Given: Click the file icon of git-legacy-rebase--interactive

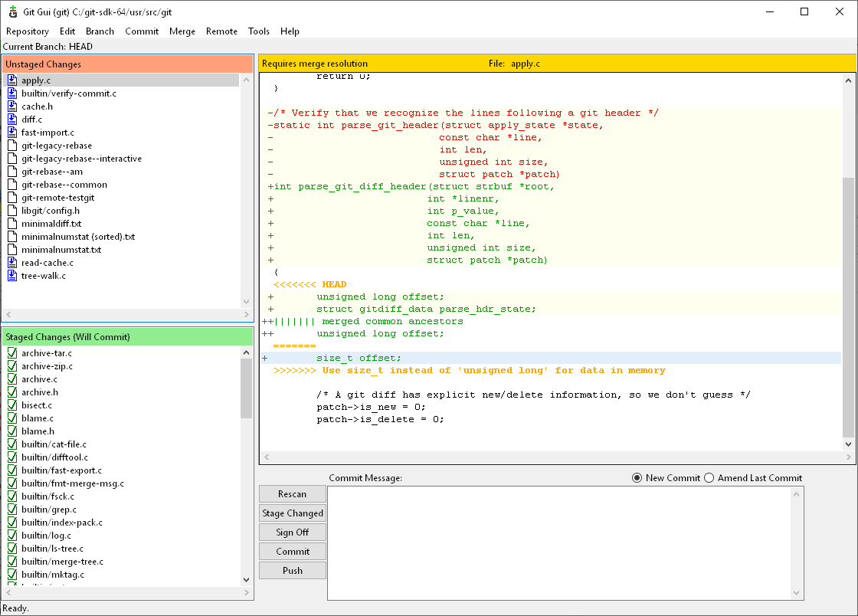Looking at the screenshot, I should click(x=12, y=159).
